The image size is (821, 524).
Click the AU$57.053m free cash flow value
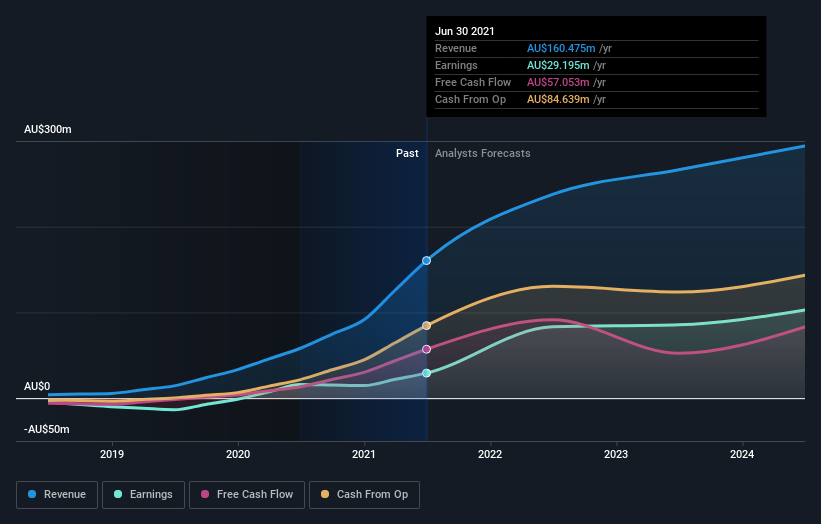point(558,82)
